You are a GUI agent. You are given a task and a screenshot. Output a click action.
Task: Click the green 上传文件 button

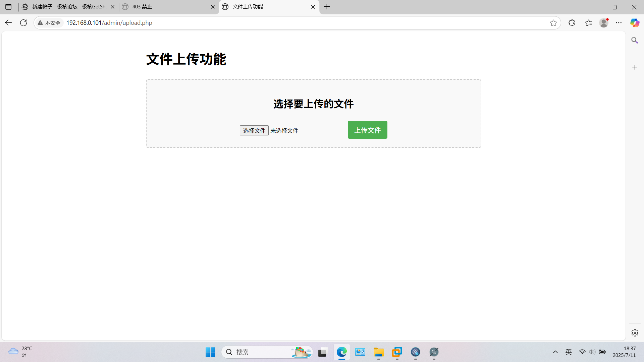pyautogui.click(x=367, y=130)
